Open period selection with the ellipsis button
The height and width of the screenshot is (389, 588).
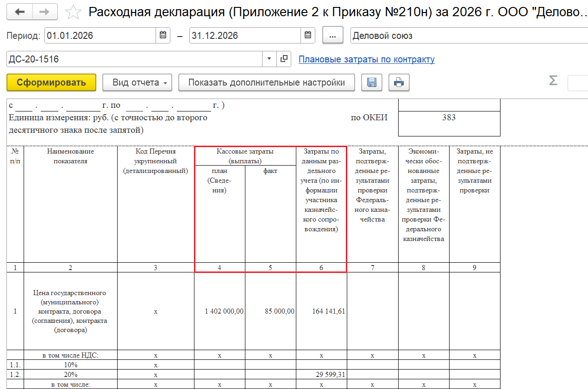pos(332,36)
